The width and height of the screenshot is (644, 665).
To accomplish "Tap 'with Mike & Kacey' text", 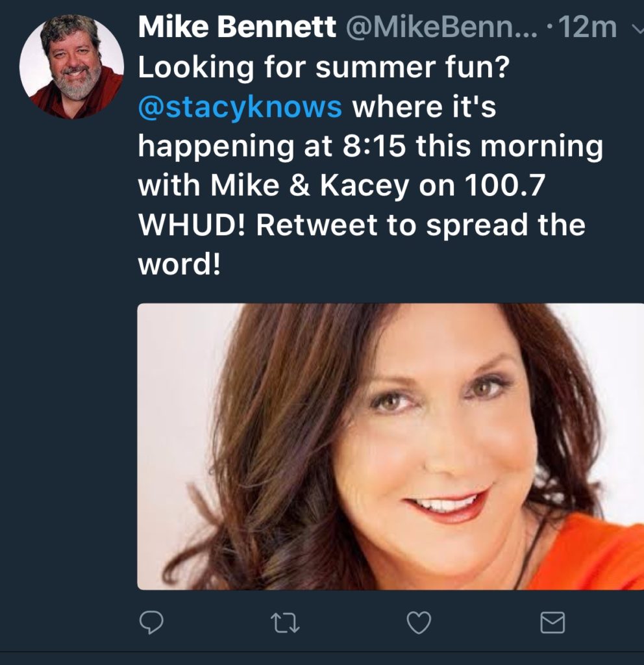I will pos(274,186).
